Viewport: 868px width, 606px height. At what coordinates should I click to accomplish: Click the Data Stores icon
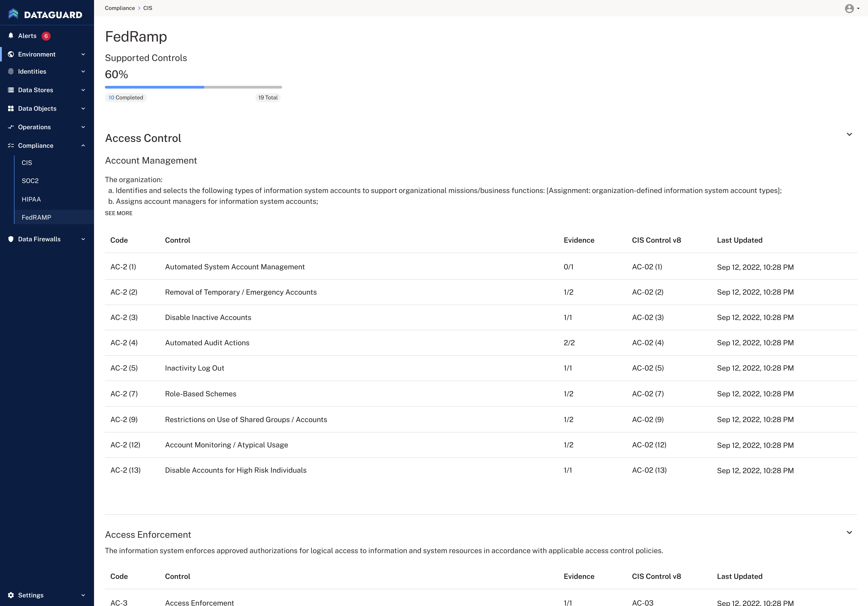(x=11, y=90)
